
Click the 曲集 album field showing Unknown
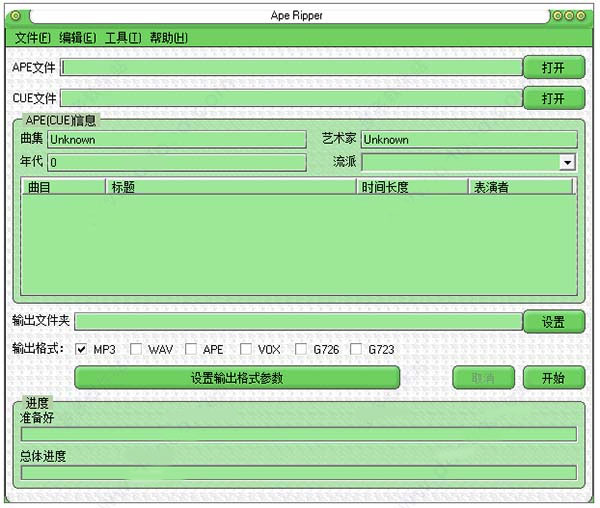pyautogui.click(x=177, y=140)
